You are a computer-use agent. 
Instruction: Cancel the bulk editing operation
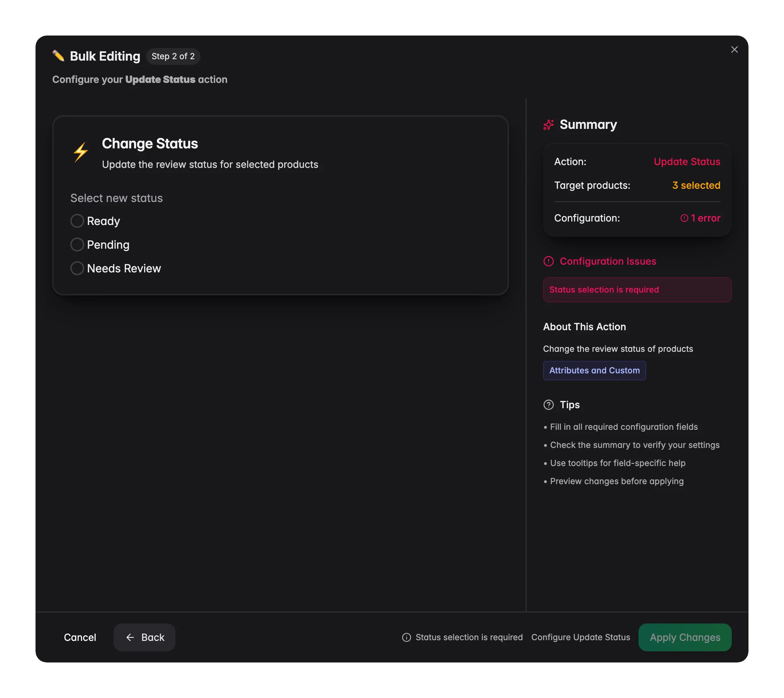(x=80, y=637)
